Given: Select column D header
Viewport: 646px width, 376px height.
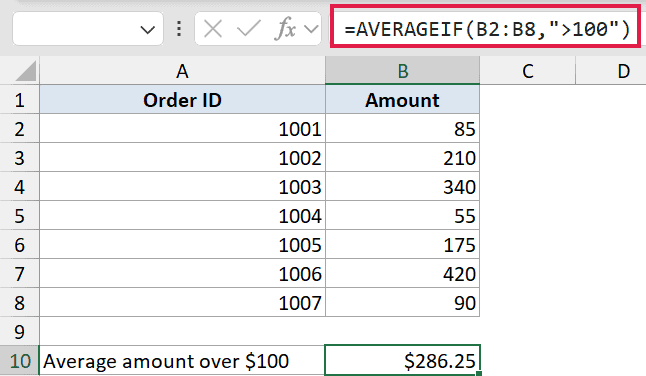Looking at the screenshot, I should pos(611,71).
